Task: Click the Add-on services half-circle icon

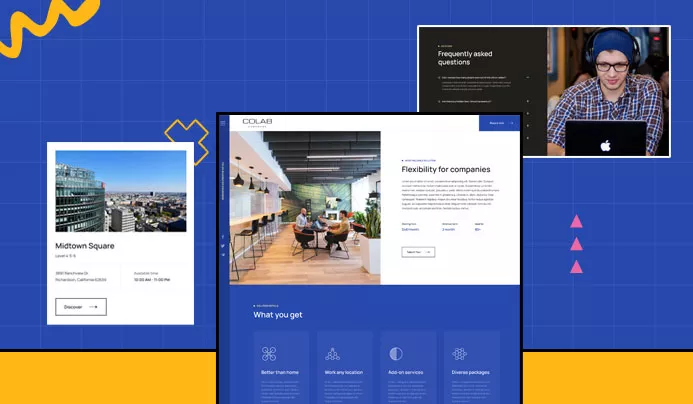Action: coord(396,354)
